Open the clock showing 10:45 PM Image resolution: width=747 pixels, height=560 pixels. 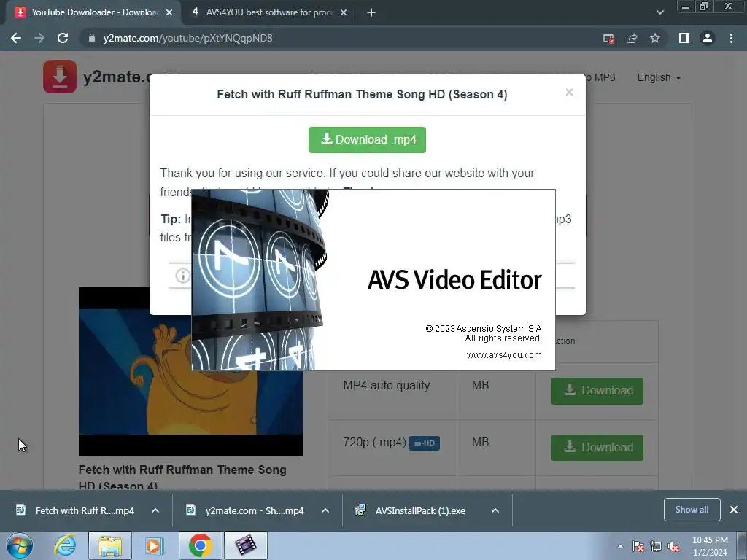[x=710, y=546]
